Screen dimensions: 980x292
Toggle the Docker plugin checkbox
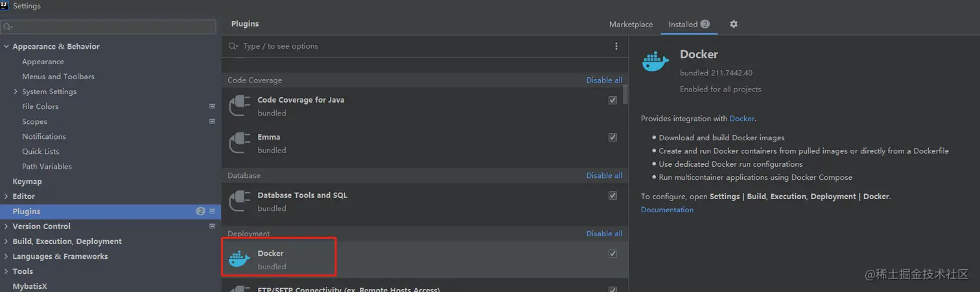tap(612, 254)
